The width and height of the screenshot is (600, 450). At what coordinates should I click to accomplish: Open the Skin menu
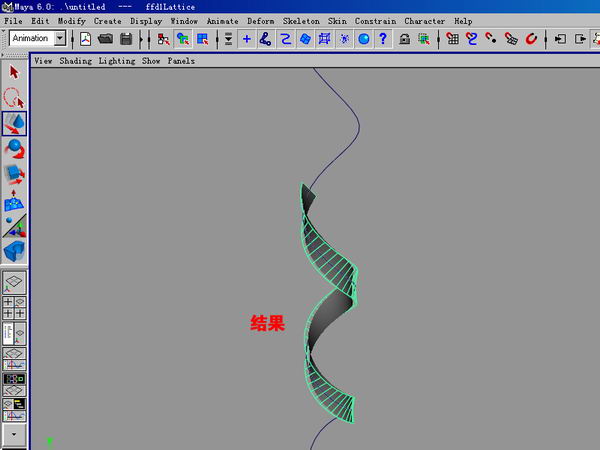point(337,21)
